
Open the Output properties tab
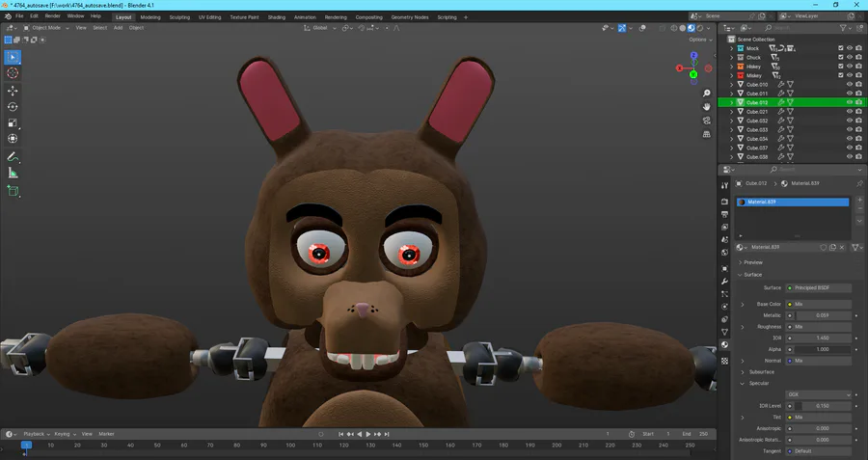[724, 214]
